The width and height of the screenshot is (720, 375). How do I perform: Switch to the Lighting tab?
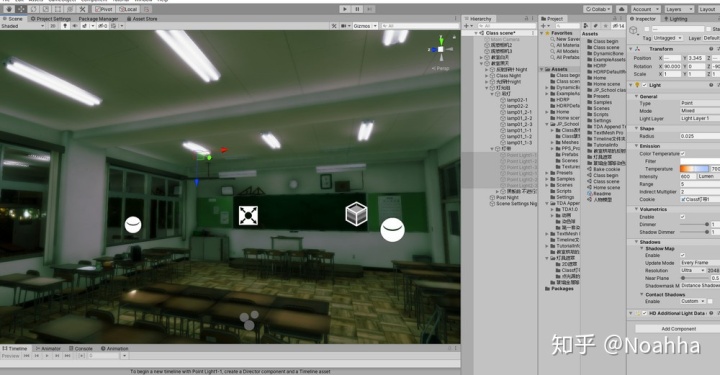tap(675, 19)
